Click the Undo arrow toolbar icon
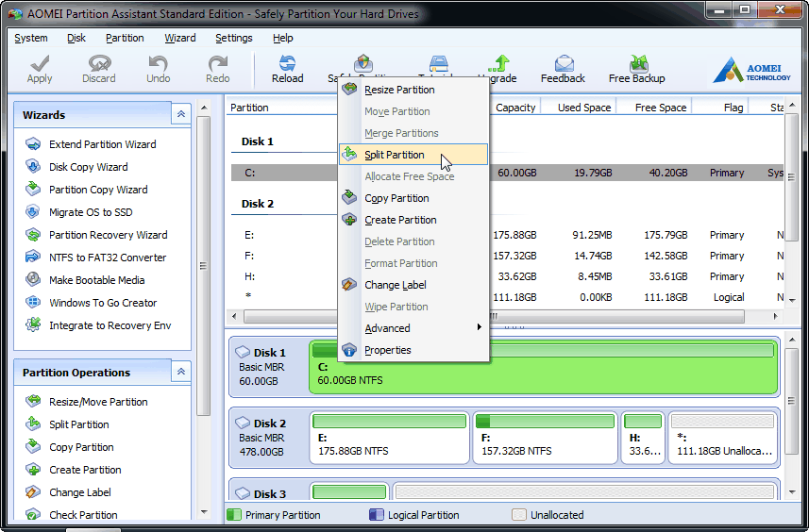 point(158,64)
